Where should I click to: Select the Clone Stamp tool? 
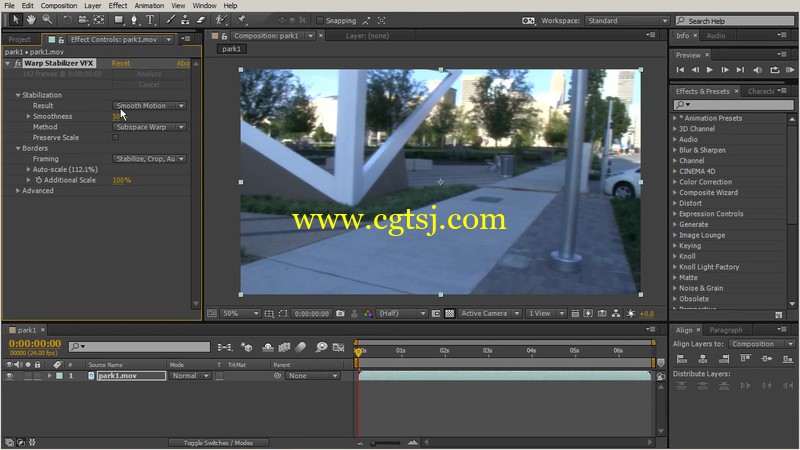[185, 20]
